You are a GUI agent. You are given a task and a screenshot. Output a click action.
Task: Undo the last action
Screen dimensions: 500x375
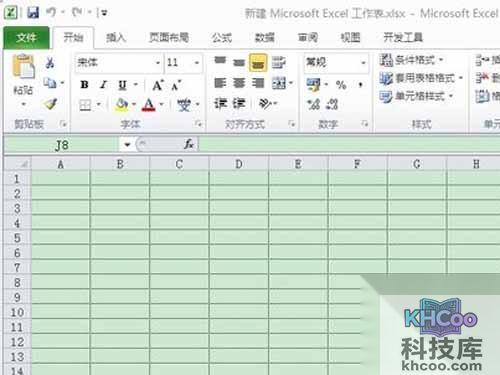coord(51,12)
